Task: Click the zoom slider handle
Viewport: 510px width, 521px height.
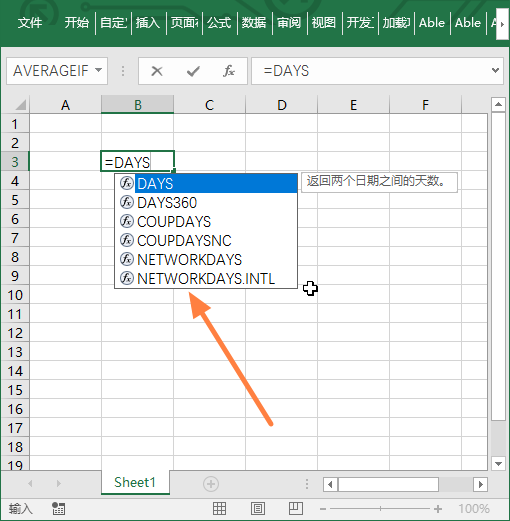Action: click(380, 509)
